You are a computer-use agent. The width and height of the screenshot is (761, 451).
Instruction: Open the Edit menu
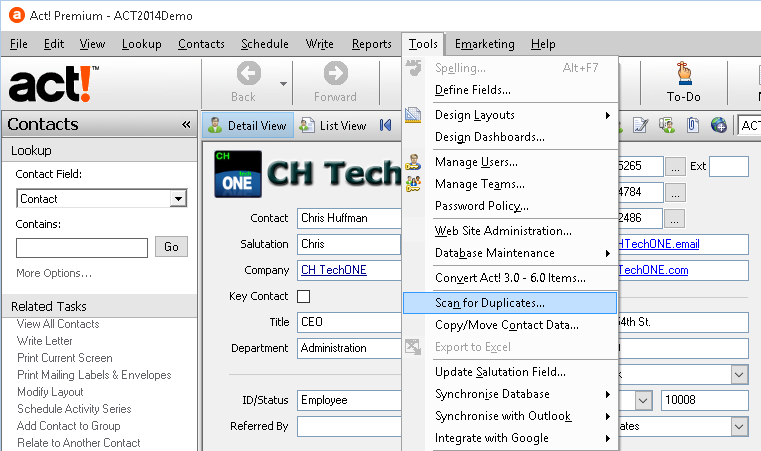54,44
